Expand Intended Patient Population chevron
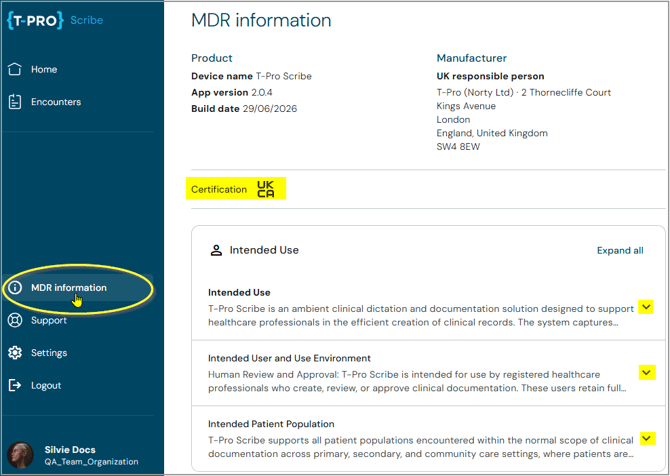 coord(648,438)
